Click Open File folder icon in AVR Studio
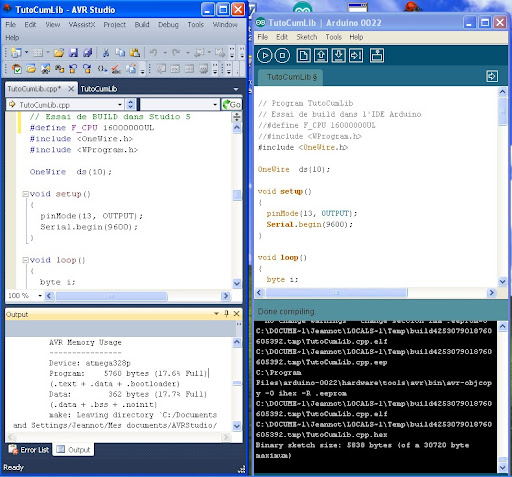Screen dimensions: 512x477 [x=59, y=52]
